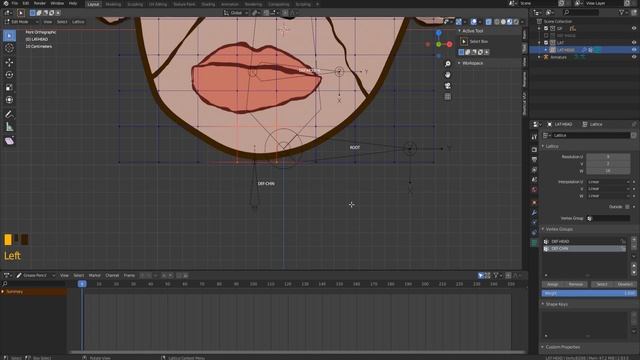
Task: Select the Shear tool
Action: (x=9, y=141)
